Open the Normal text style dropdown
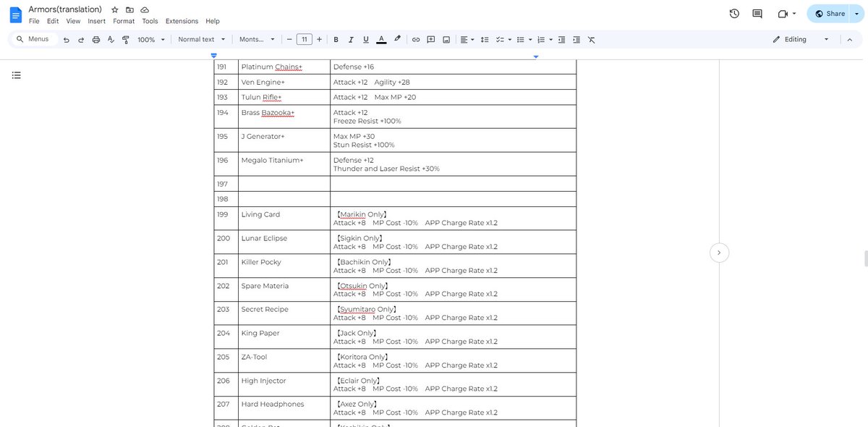868x427 pixels. (x=202, y=40)
